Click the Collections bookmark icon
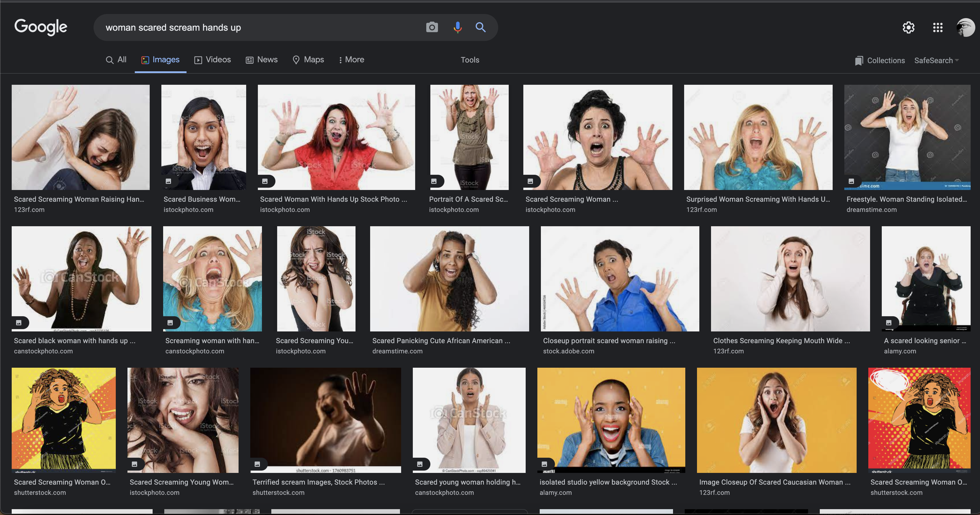The image size is (980, 515). [859, 61]
